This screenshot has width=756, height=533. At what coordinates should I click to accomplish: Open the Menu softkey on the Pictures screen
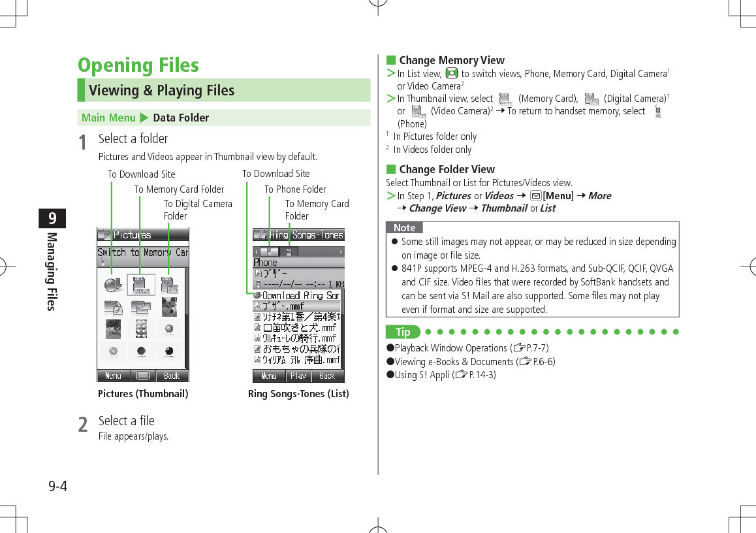pos(113,376)
